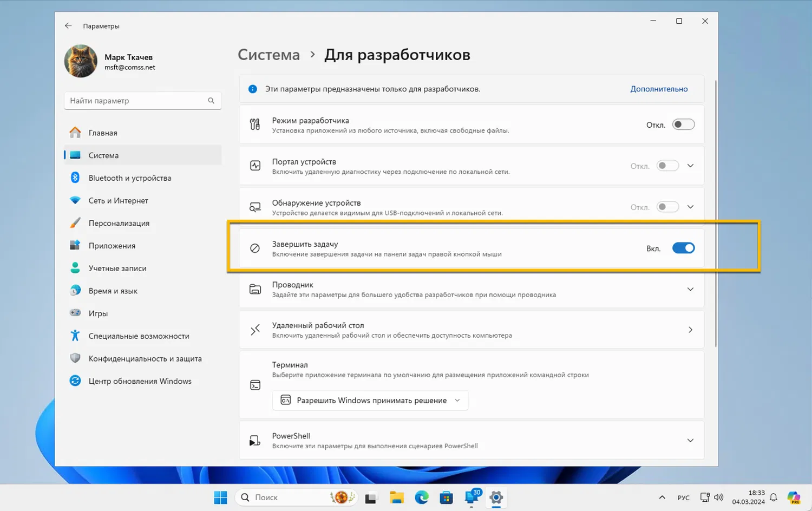Viewport: 812px width, 511px height.
Task: Toggle the Обнаружение устройств switch
Action: 667,207
